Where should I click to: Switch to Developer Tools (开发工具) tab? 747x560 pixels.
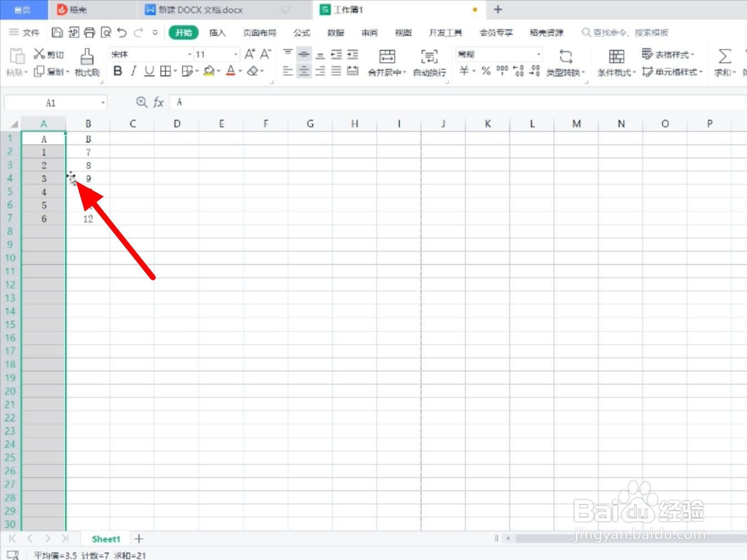point(446,33)
